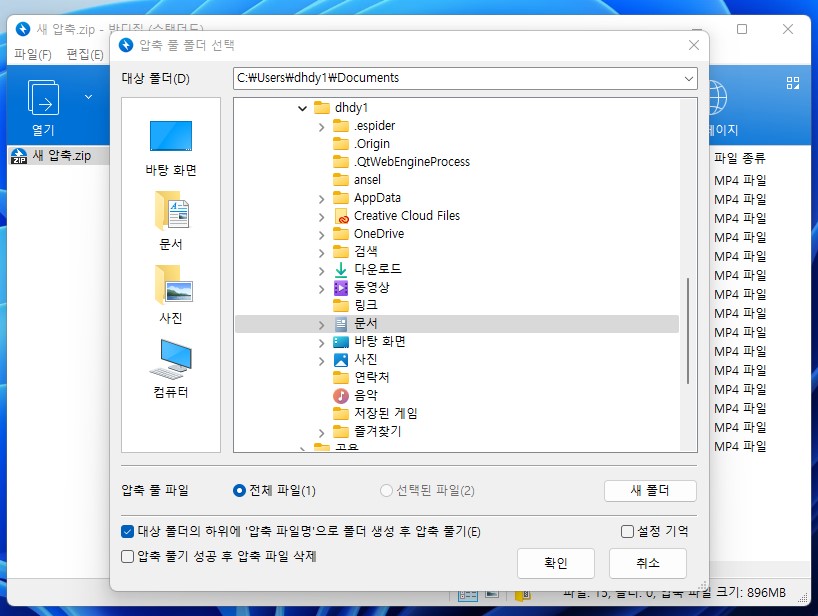Expand the AppData folder

tap(321, 199)
